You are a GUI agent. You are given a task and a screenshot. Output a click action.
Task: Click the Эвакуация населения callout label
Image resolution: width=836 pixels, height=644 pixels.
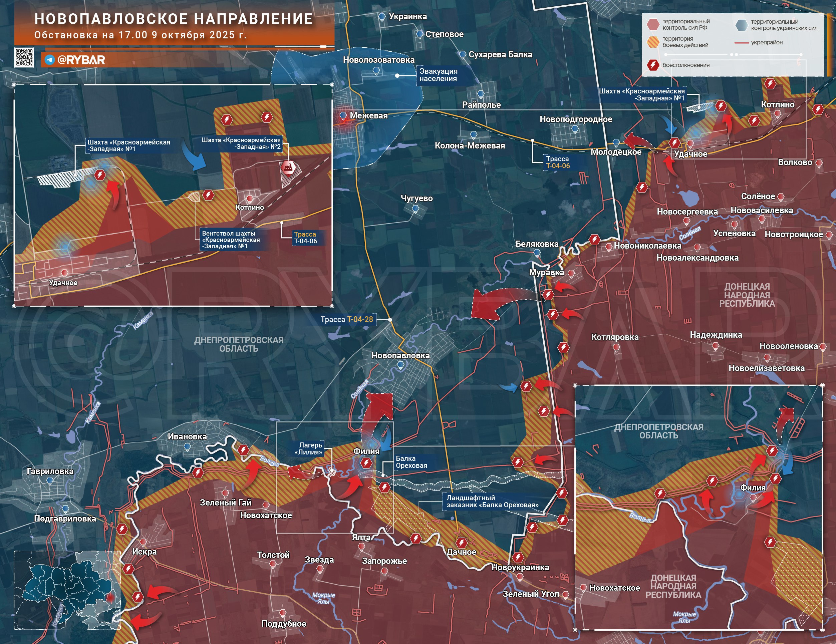(x=438, y=75)
